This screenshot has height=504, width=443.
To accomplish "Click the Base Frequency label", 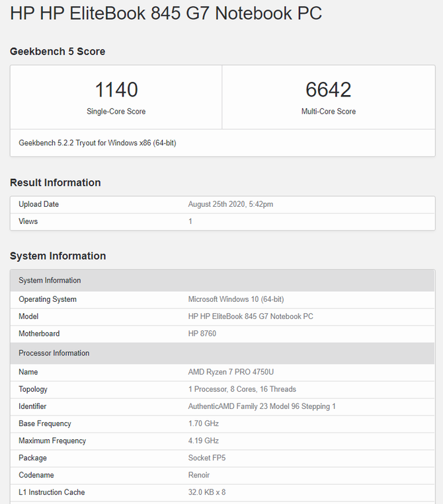I will pos(45,423).
